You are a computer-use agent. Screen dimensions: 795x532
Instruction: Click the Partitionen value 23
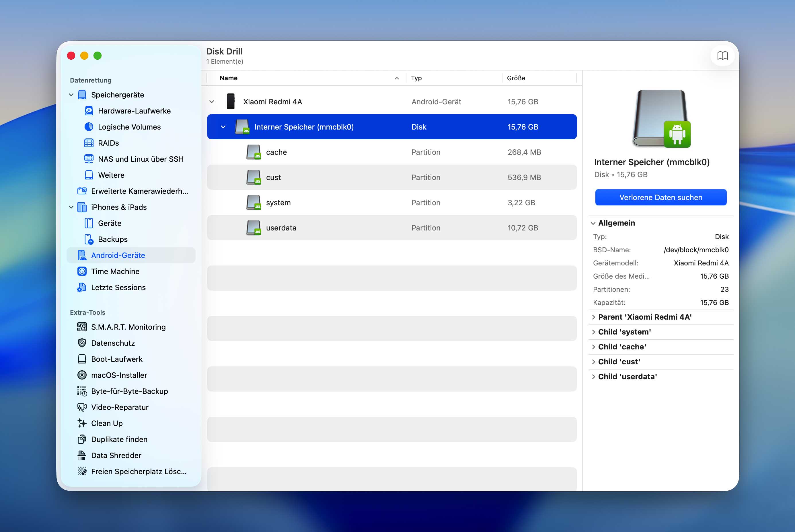click(x=724, y=290)
